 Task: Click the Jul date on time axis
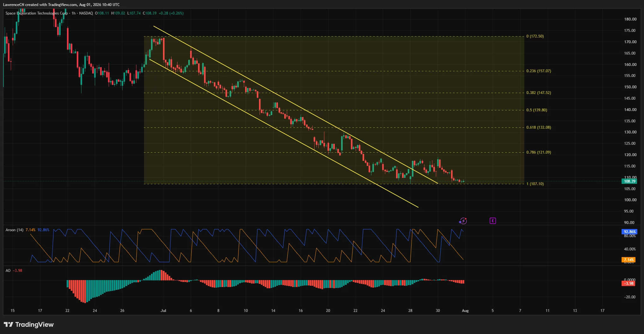[163, 311]
